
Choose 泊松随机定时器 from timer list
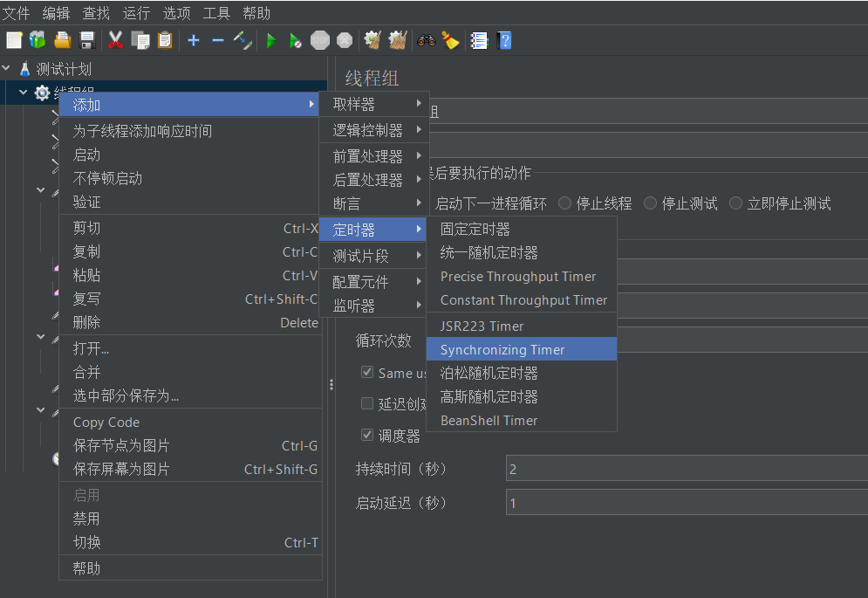click(522, 373)
